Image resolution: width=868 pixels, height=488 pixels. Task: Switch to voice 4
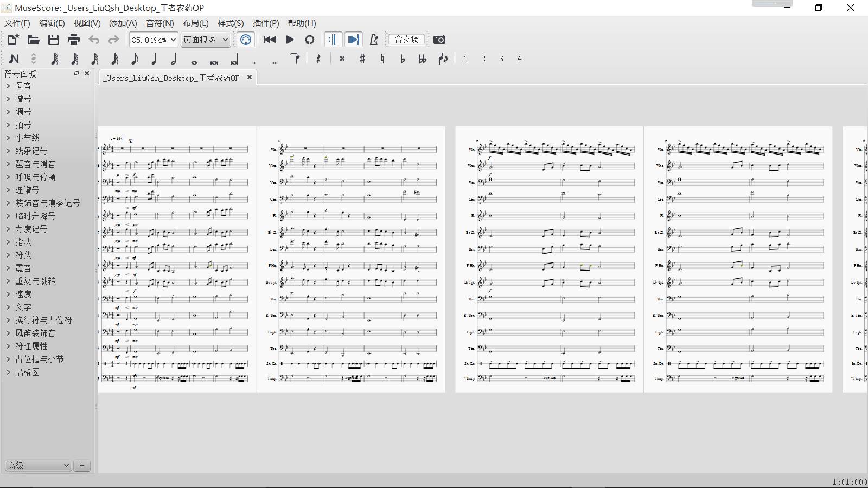pos(519,59)
